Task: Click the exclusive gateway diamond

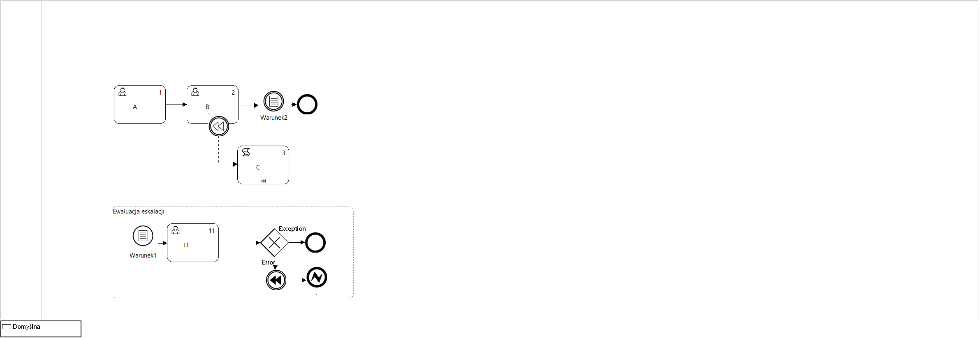Action: 274,243
